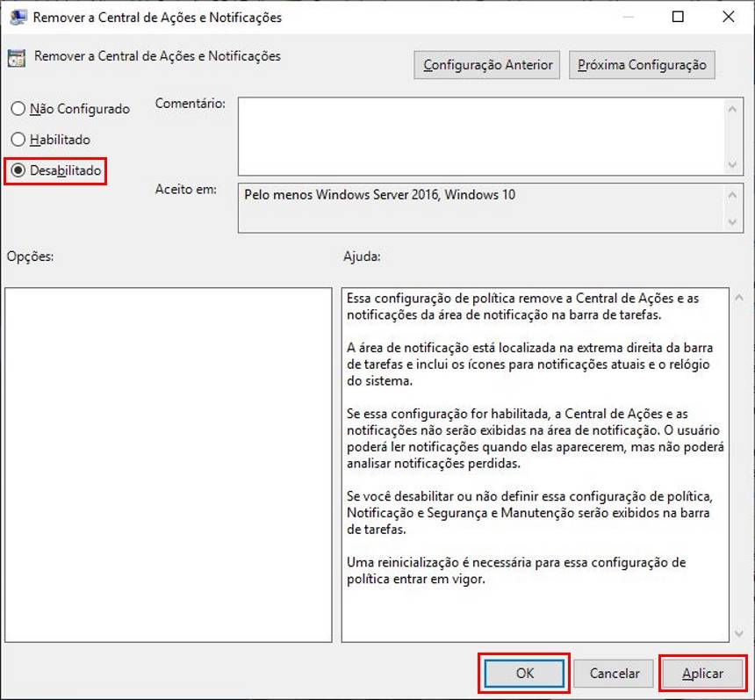Click the 'Aceito em:' label
Viewport: 755px width, 700px height.
coord(186,190)
